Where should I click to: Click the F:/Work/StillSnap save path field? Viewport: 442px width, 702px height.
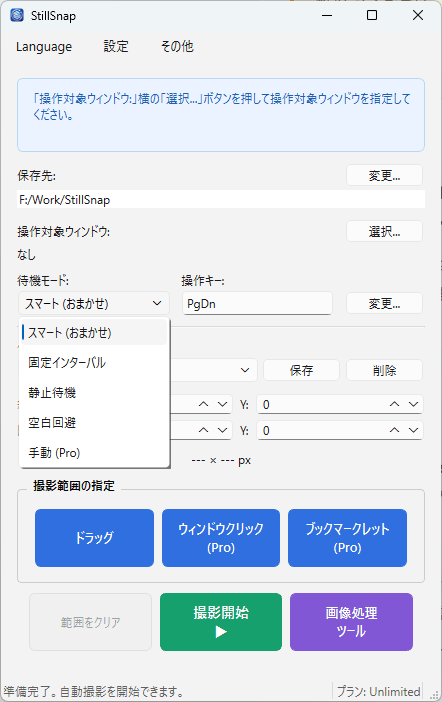pyautogui.click(x=221, y=199)
